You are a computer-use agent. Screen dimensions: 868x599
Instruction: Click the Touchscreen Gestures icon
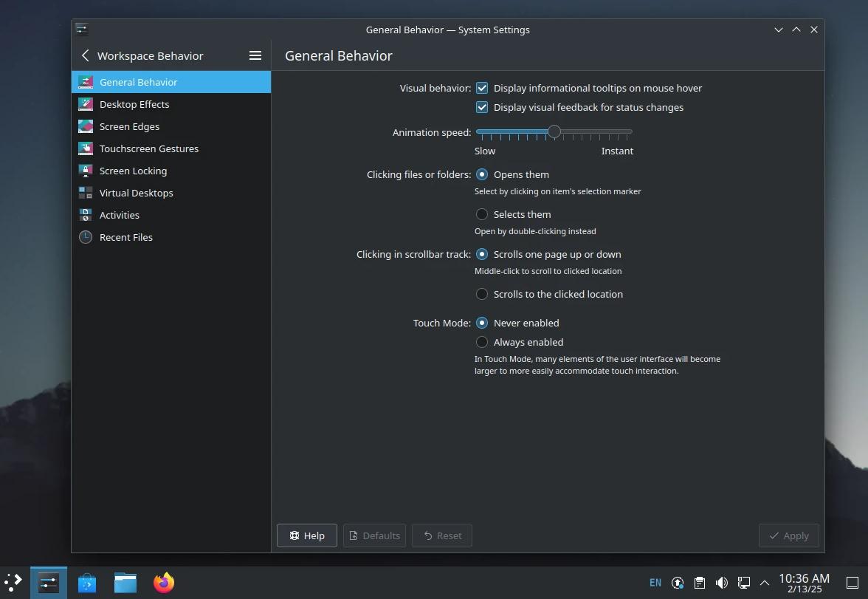pos(86,148)
